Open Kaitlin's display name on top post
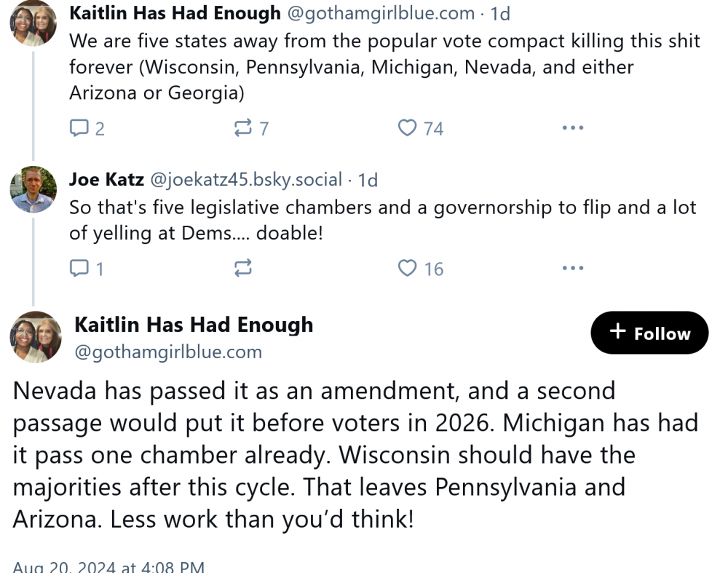Image resolution: width=728 pixels, height=573 pixels. (175, 13)
